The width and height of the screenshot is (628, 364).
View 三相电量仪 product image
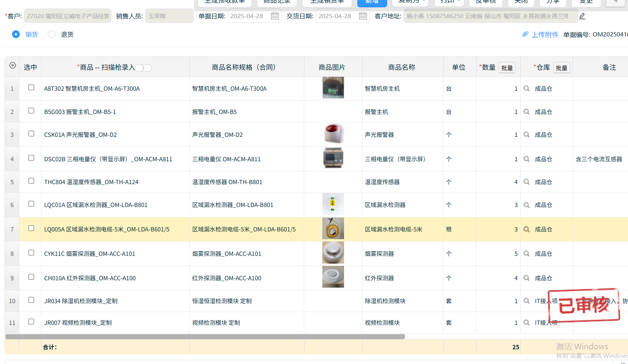(x=333, y=158)
